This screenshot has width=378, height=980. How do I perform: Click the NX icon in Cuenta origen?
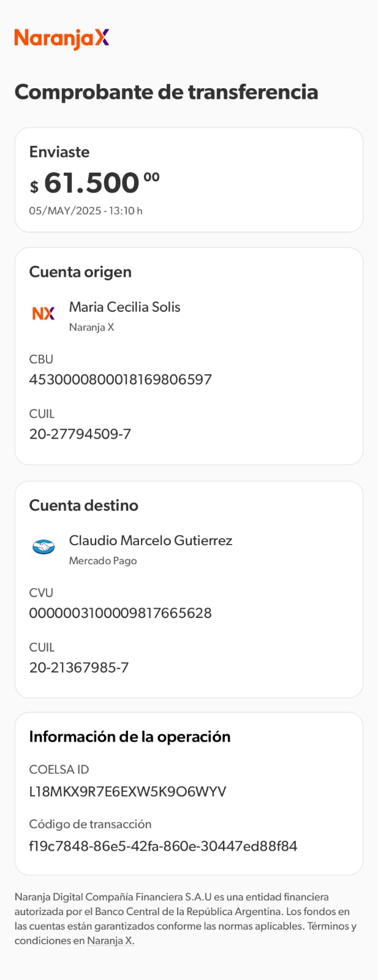tap(43, 314)
